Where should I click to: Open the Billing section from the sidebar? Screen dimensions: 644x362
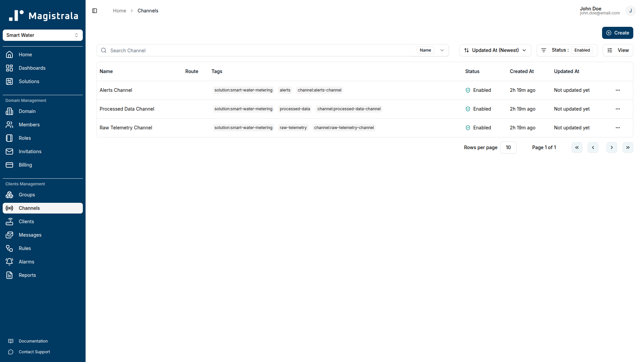[24, 165]
